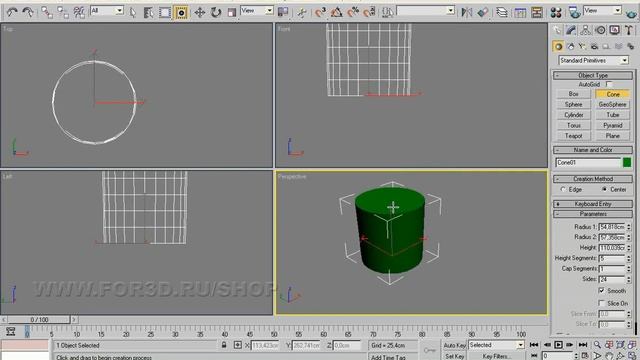Choose the Select Object arrow tool
This screenshot has width=640, height=360.
click(133, 12)
